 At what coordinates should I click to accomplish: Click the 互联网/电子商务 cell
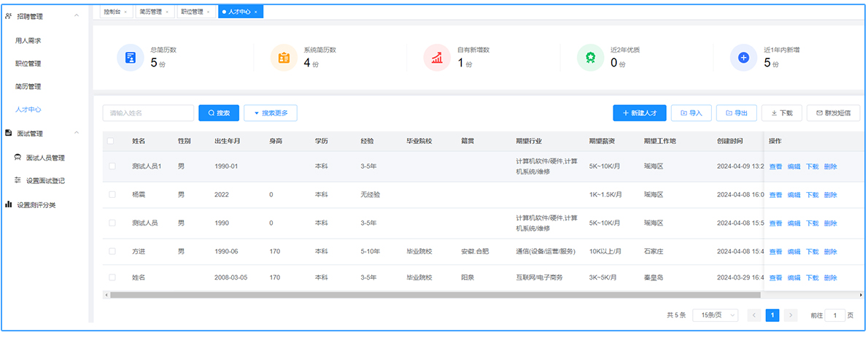point(539,277)
